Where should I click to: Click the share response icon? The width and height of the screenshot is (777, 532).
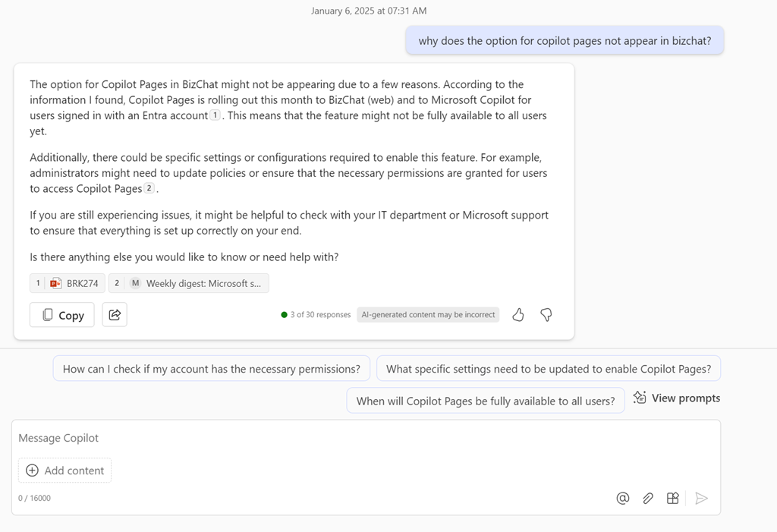(x=115, y=314)
